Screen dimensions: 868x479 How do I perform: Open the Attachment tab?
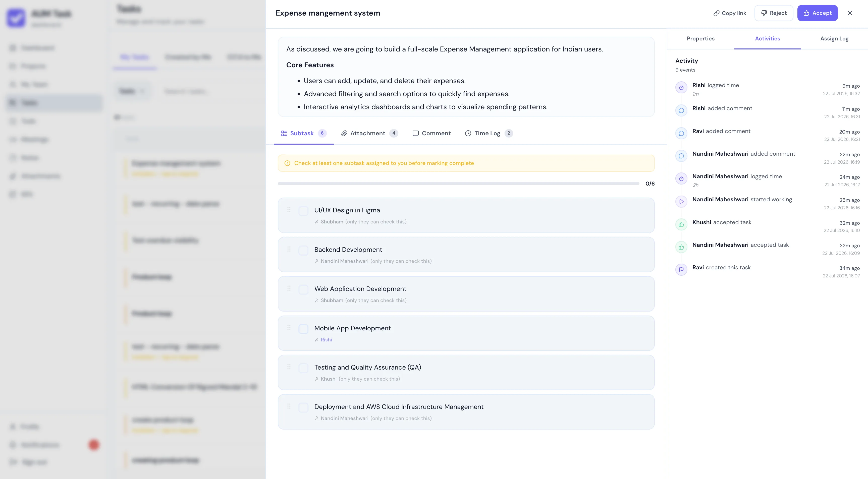tap(369, 133)
